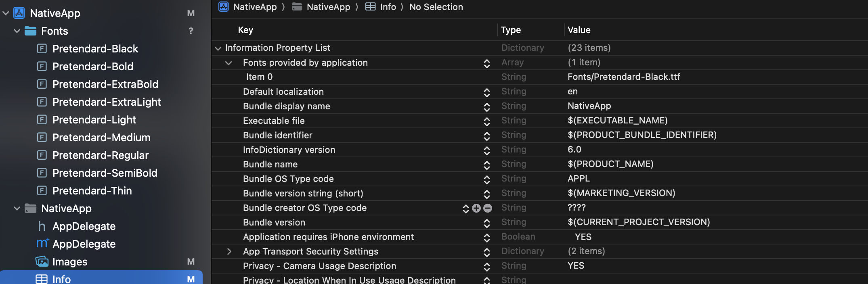This screenshot has width=868, height=284.
Task: Click the Info table icon in breadcrumb
Action: tap(370, 7)
